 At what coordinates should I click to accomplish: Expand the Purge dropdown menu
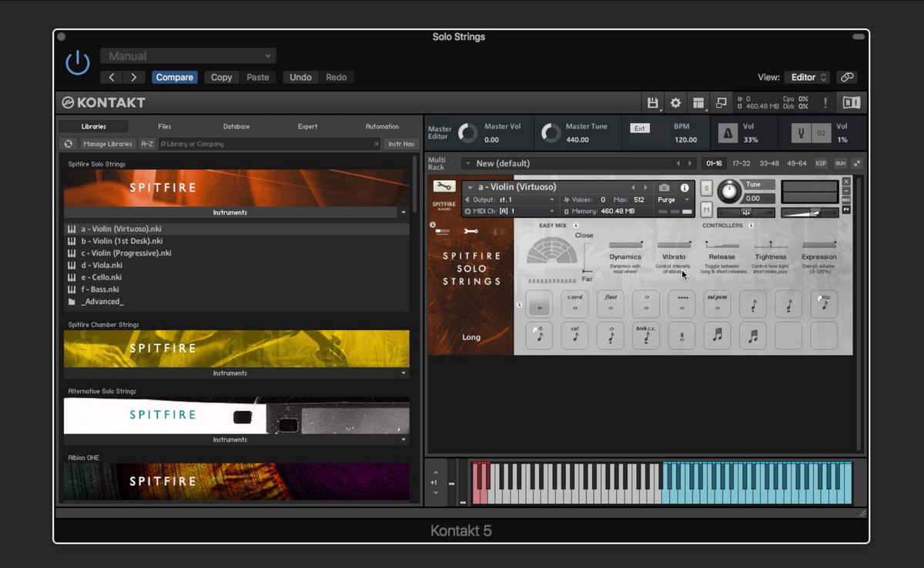[x=674, y=199]
